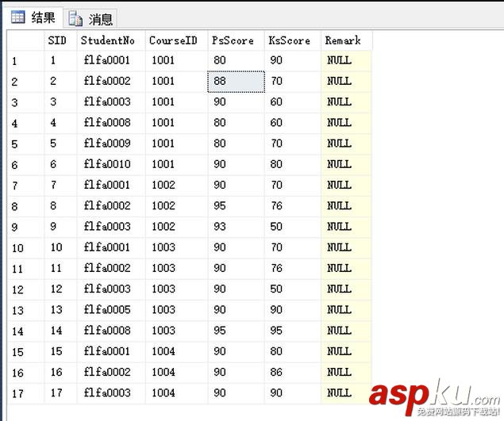Screen dimensions: 504x421
Task: Click StudentNo flfa0003 in row 3
Action: (x=111, y=102)
